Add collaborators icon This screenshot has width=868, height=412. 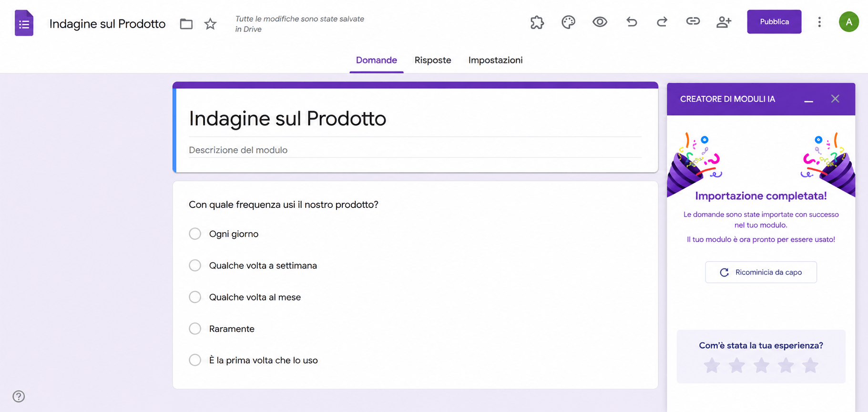(x=724, y=22)
